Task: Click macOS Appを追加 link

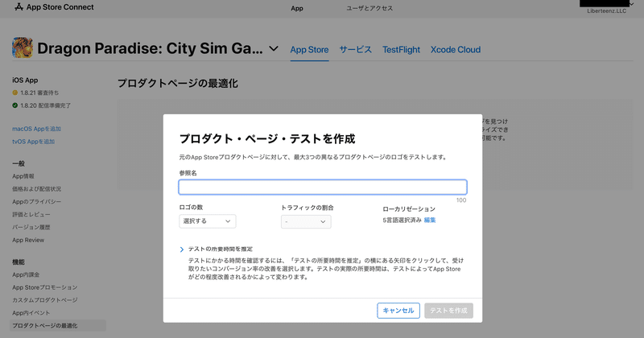Action: coord(36,129)
